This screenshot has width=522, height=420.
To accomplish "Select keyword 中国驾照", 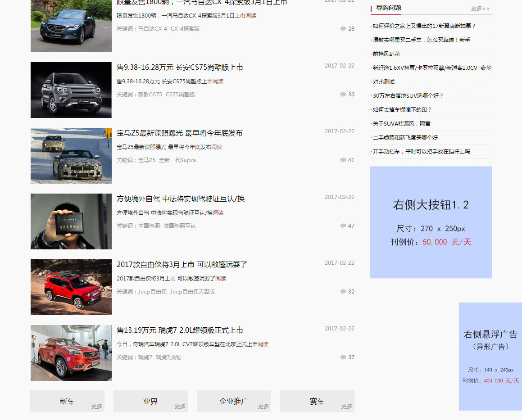I will [x=149, y=226].
